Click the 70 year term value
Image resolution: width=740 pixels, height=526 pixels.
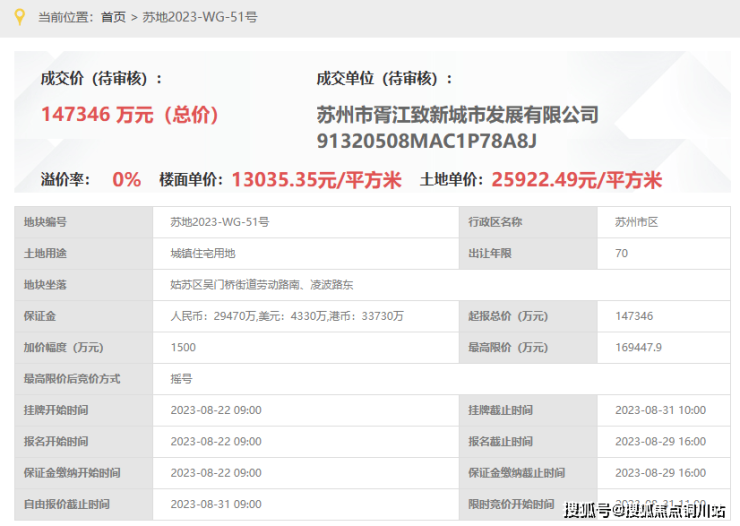[x=622, y=254]
